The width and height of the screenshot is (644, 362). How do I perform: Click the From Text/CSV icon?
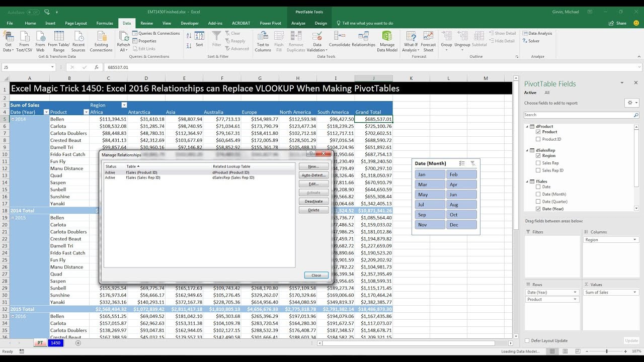[24, 41]
